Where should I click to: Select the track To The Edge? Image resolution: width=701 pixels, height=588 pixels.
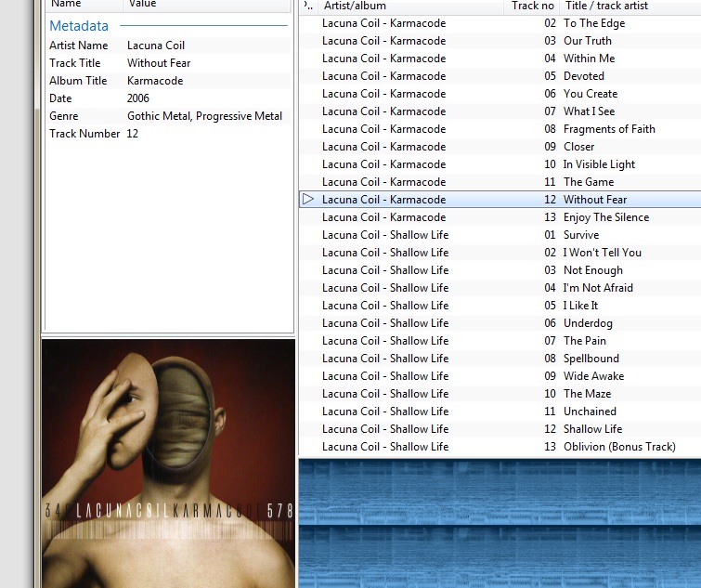pos(500,23)
